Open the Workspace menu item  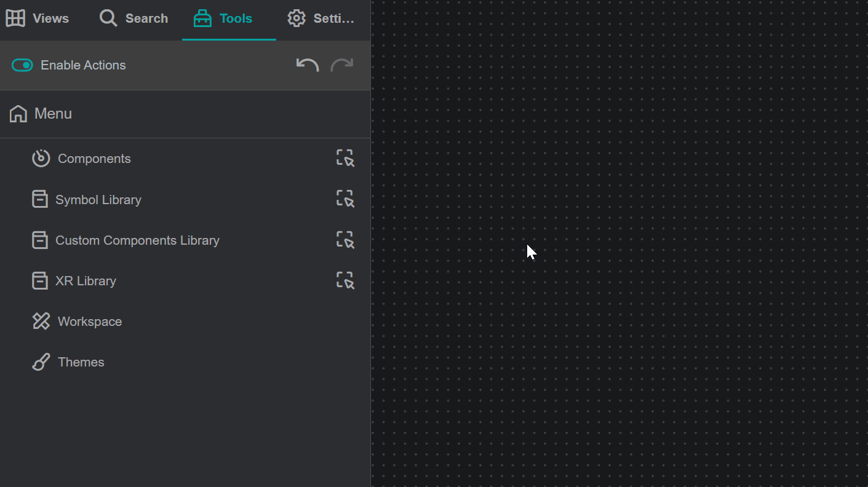click(185, 321)
